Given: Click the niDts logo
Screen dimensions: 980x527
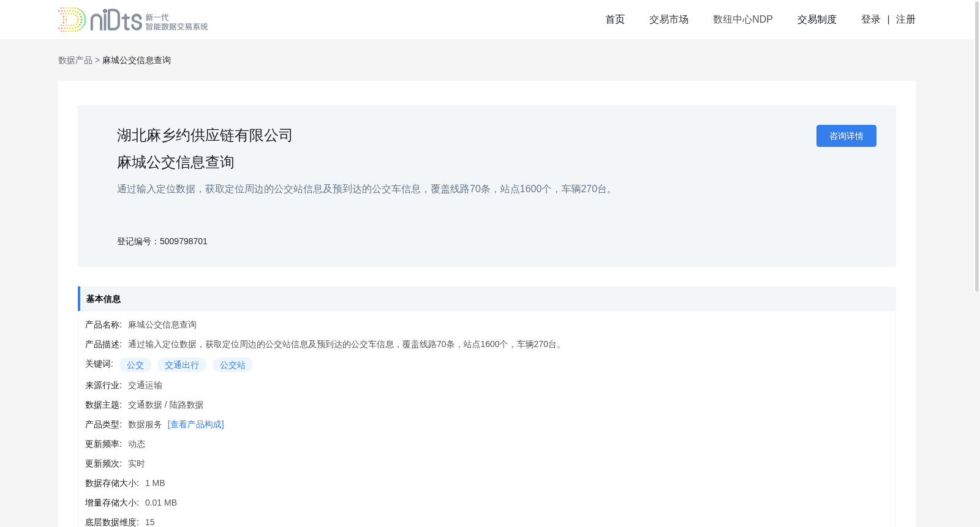Looking at the screenshot, I should coord(133,20).
